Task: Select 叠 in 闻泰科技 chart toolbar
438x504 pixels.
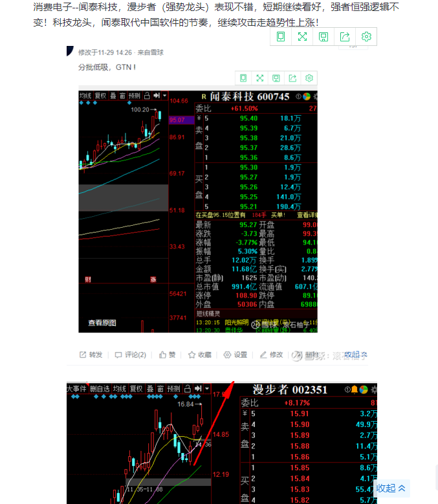Action: pos(113,96)
